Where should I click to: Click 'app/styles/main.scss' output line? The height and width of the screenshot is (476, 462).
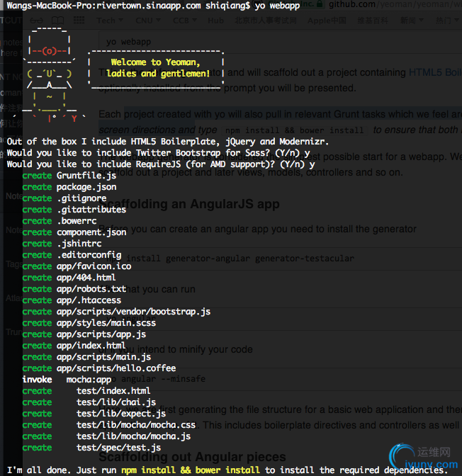(89, 323)
